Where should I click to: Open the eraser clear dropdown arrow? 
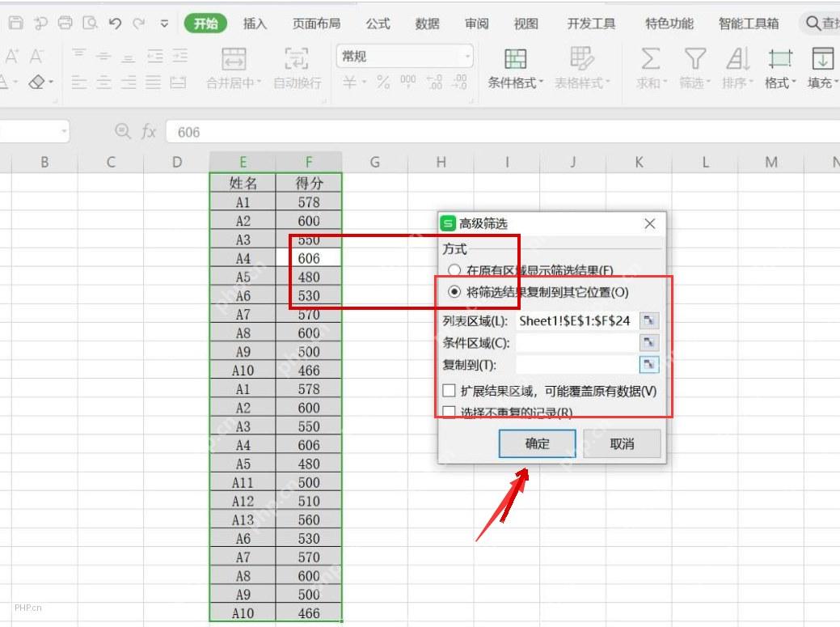[x=52, y=83]
